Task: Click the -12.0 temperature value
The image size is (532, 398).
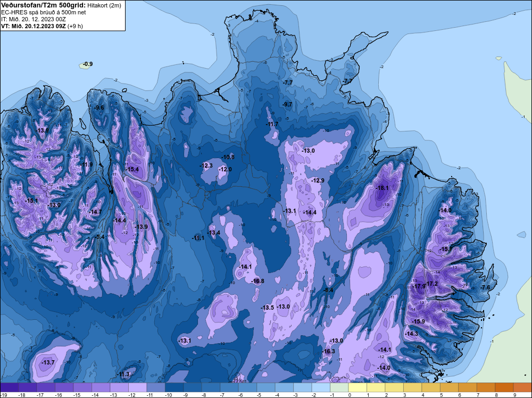Action: point(225,169)
